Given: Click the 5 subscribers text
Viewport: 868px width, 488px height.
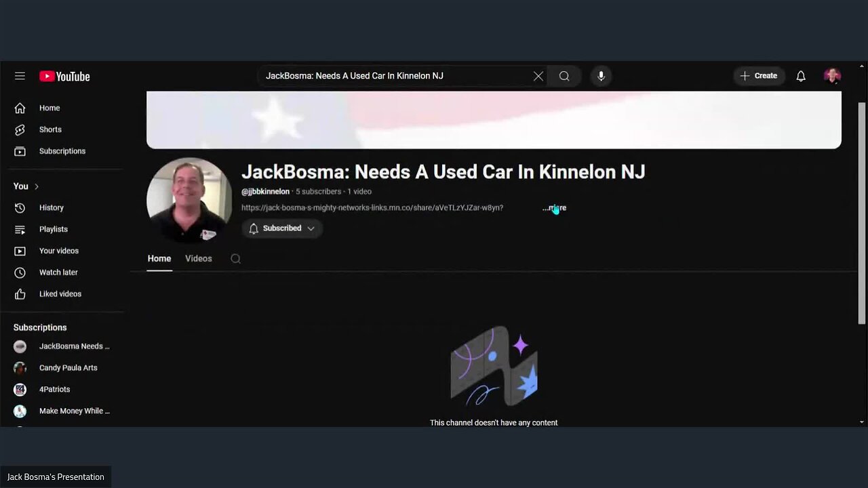Looking at the screenshot, I should click(318, 192).
